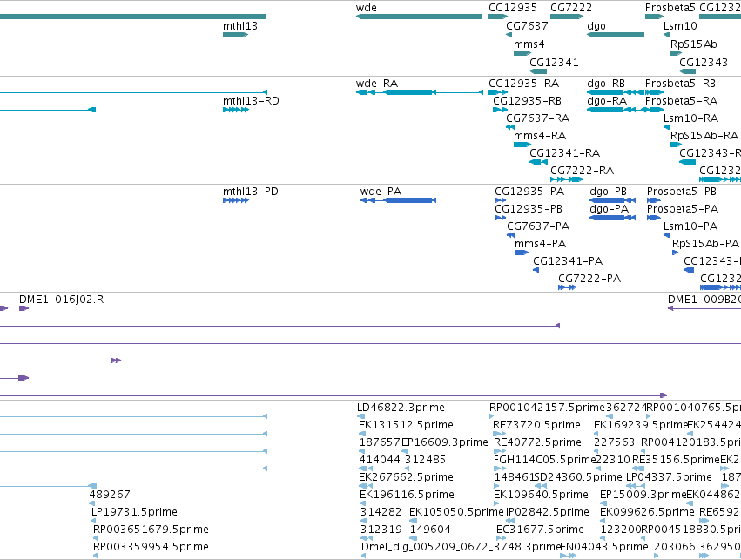Image resolution: width=741 pixels, height=560 pixels.
Task: Click the LP04337.5prime EST label
Action: click(669, 477)
